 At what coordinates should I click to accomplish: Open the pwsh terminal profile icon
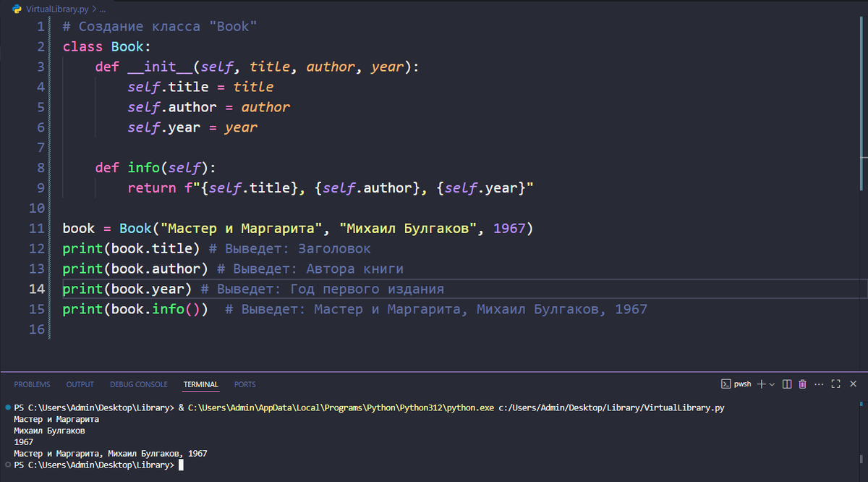click(726, 384)
